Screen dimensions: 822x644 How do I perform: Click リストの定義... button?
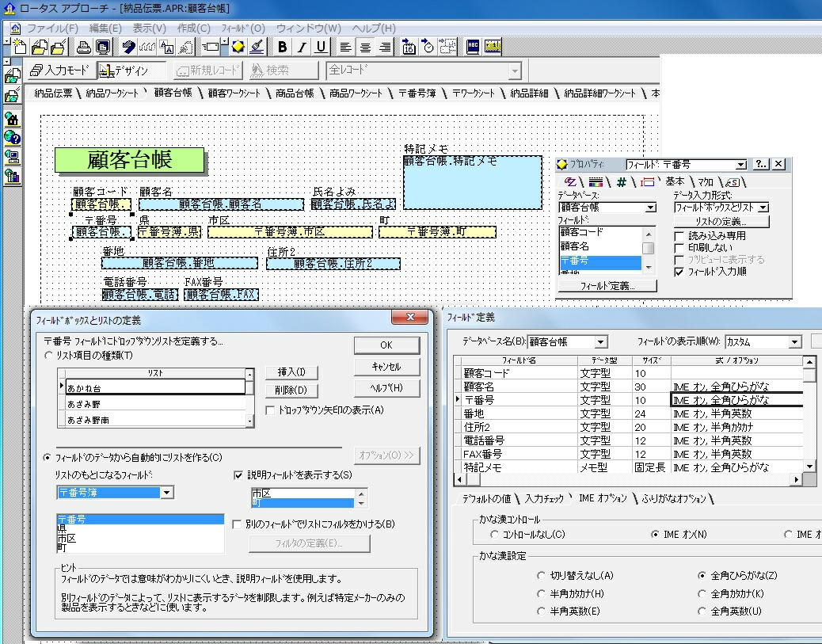click(x=721, y=221)
